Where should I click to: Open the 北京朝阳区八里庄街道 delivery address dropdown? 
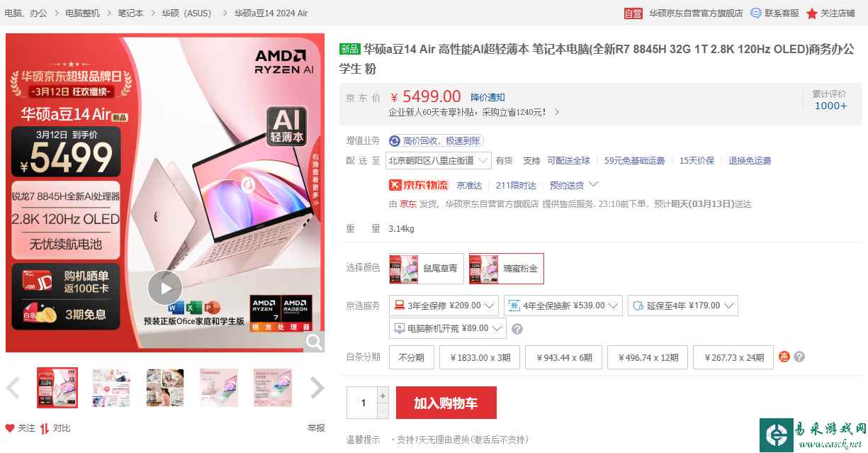[439, 161]
